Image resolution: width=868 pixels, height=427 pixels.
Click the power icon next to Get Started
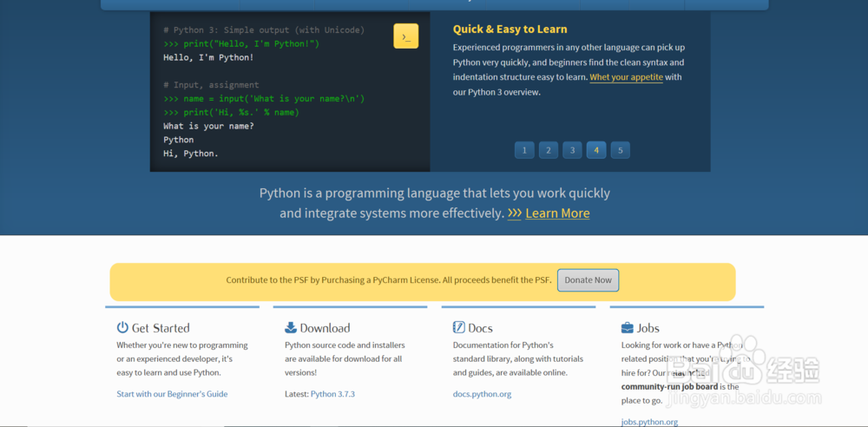[122, 327]
